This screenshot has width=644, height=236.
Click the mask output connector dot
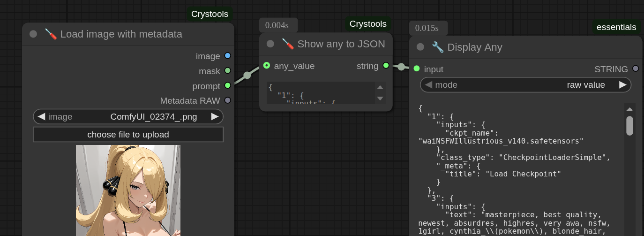coord(228,71)
